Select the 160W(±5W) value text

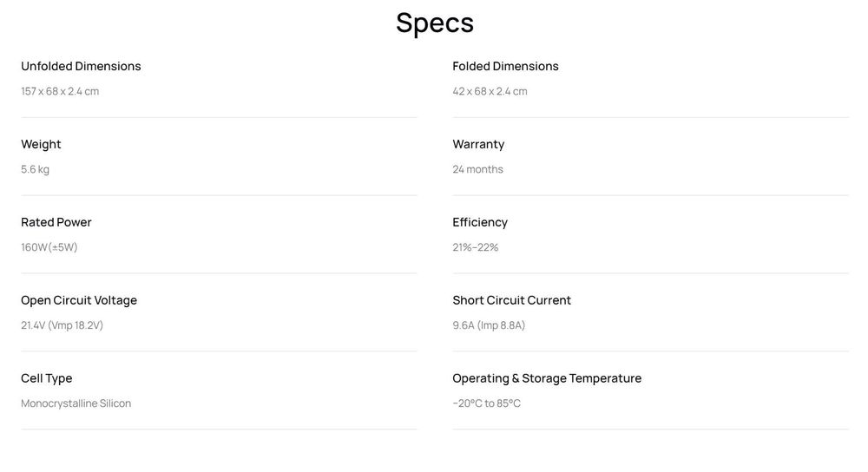pos(49,247)
